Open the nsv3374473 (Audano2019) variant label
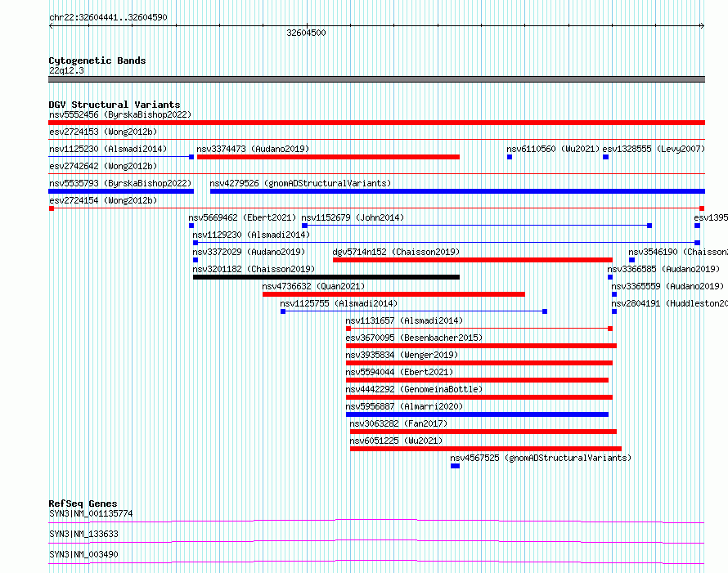This screenshot has height=573, width=728. tap(253, 149)
